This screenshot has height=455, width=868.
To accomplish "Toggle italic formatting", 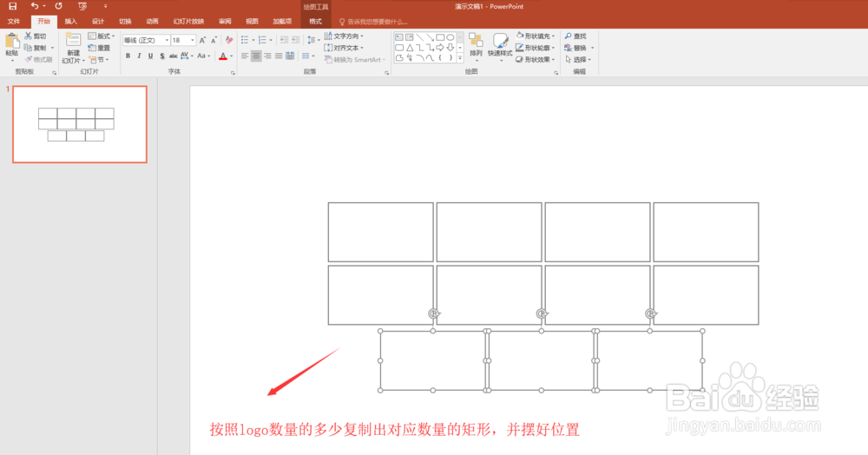I will (x=139, y=56).
